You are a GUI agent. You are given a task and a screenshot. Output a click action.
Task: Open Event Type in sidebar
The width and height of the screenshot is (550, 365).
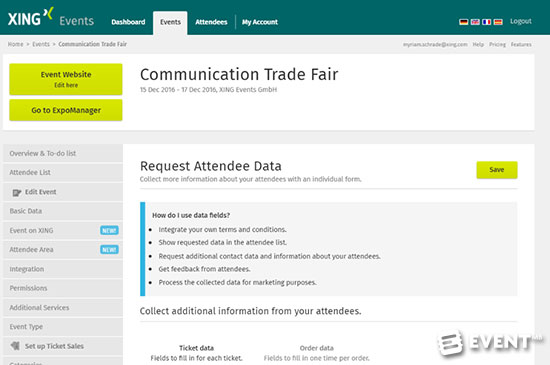pos(63,327)
